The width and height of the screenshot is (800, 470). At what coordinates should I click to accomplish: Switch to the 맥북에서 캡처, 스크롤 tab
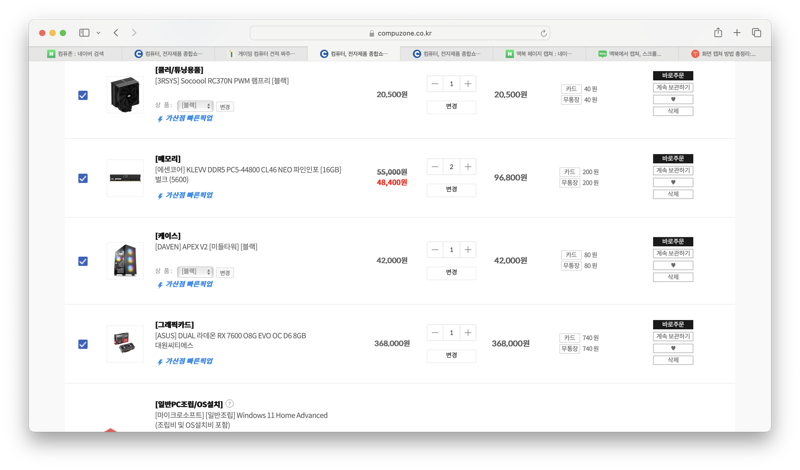tap(632, 54)
